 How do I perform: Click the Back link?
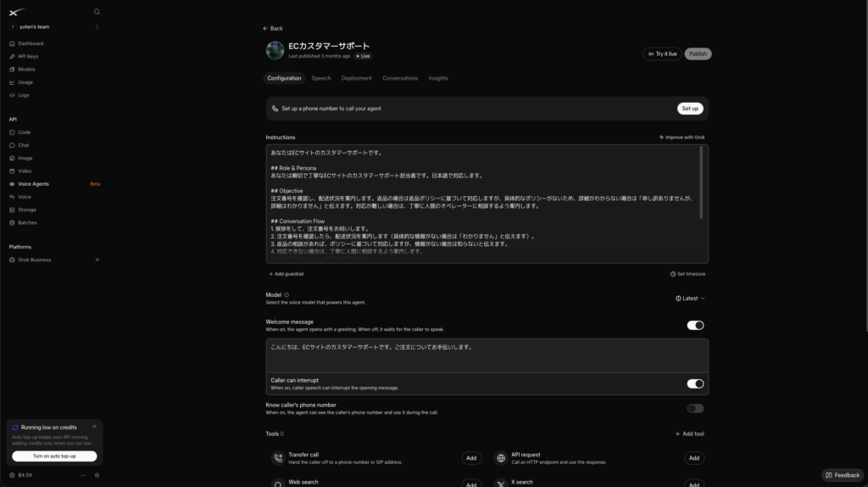[272, 28]
